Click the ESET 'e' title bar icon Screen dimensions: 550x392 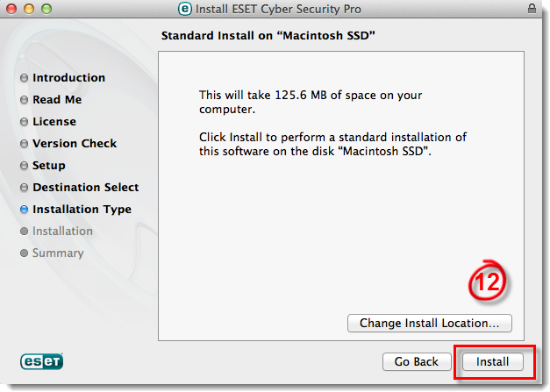pos(185,9)
